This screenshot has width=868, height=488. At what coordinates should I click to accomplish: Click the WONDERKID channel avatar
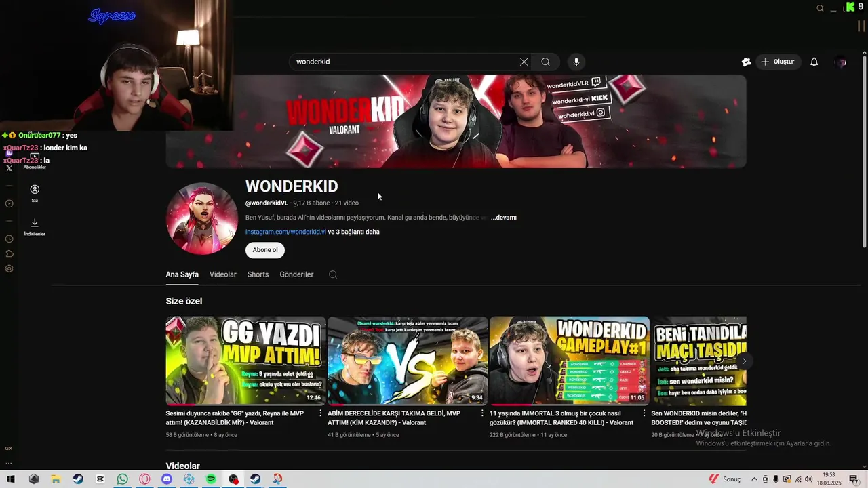pos(201,219)
